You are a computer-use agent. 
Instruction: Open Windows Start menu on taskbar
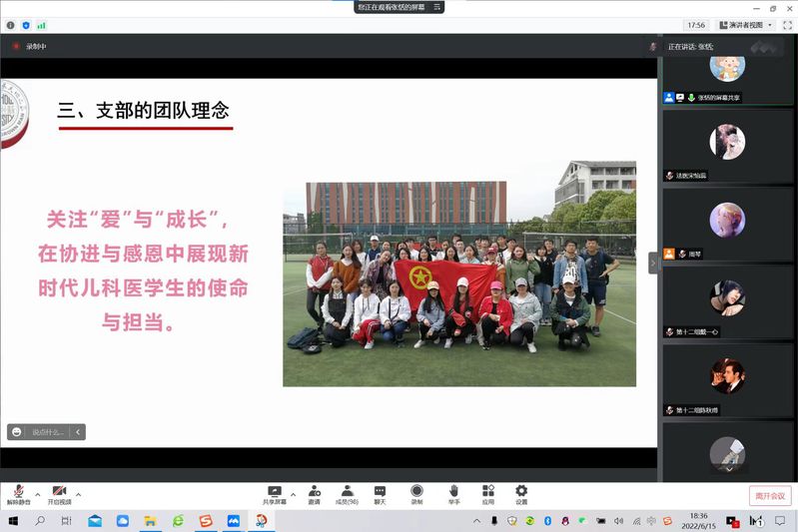pyautogui.click(x=14, y=521)
